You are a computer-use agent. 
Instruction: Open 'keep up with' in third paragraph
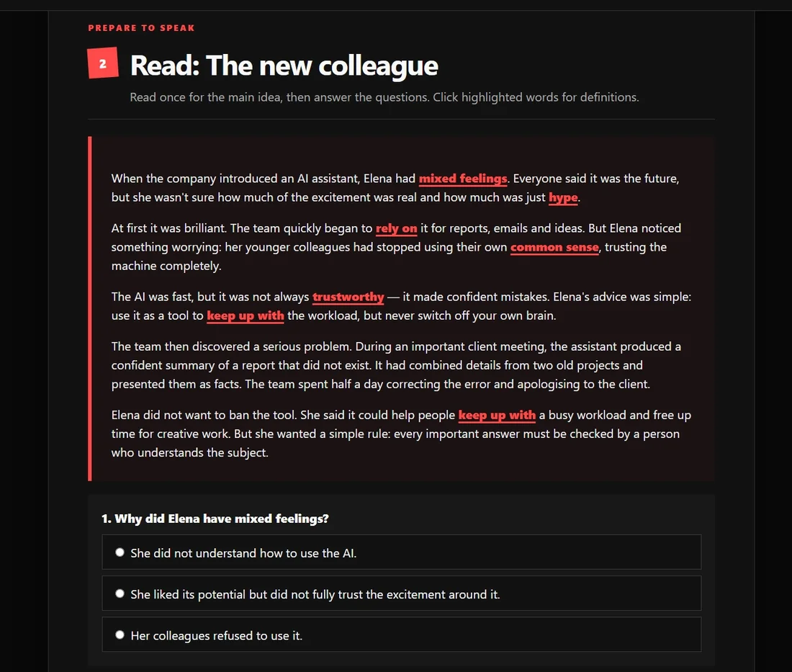[246, 315]
